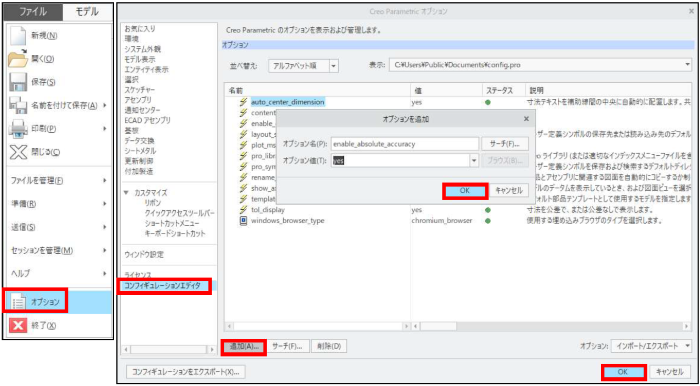Click the lightning icon beside auto_center_dimension
Screen dimensions: 700x386
pyautogui.click(x=243, y=102)
